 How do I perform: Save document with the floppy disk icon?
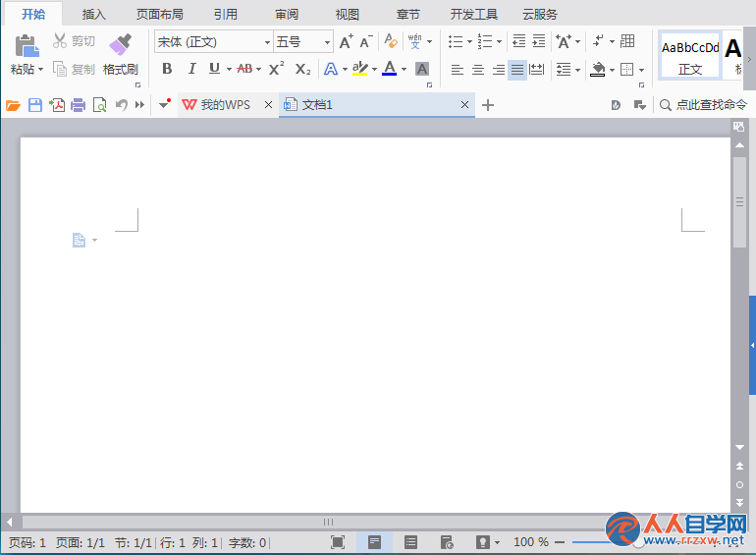(x=35, y=105)
